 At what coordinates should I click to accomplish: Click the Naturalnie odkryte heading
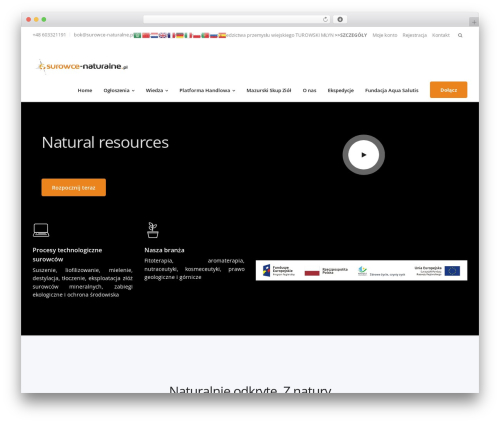click(250, 389)
